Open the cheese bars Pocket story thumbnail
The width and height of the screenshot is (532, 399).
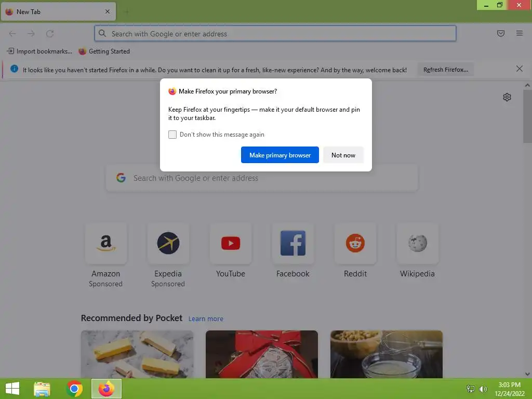pyautogui.click(x=137, y=354)
